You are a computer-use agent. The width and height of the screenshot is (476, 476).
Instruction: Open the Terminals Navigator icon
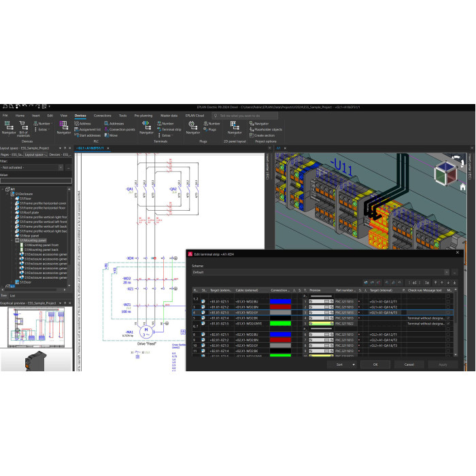click(x=146, y=127)
